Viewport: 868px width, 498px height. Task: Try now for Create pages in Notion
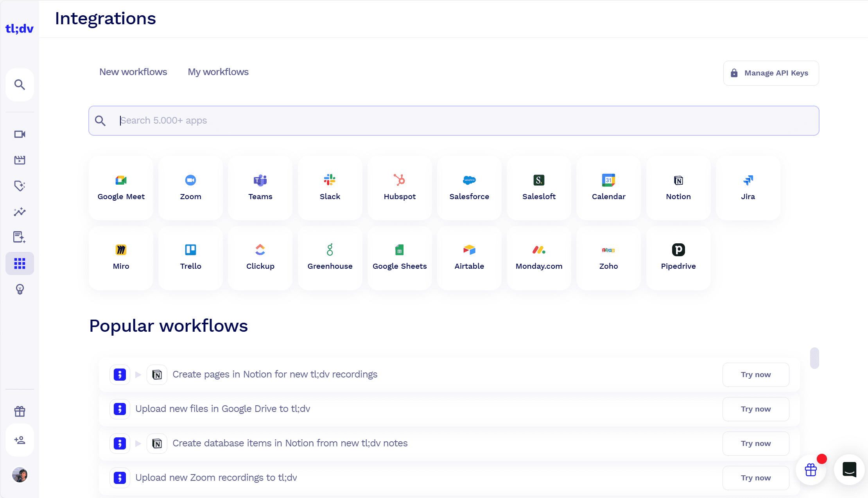tap(756, 375)
